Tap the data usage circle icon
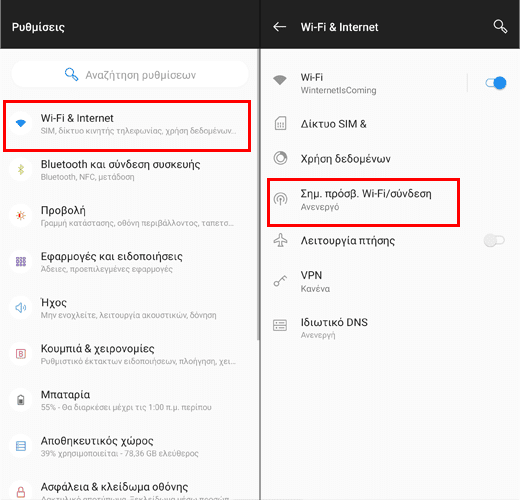The width and height of the screenshot is (520, 500). coord(280,158)
